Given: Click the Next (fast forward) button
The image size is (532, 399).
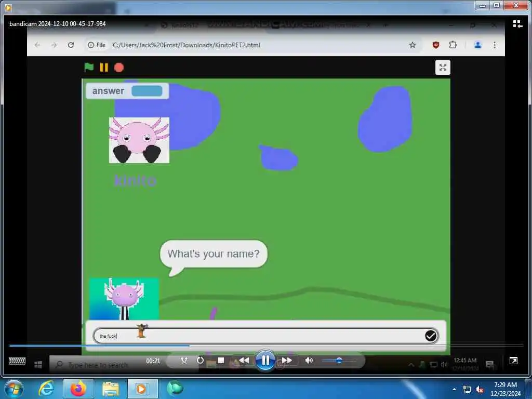Looking at the screenshot, I should [287, 361].
